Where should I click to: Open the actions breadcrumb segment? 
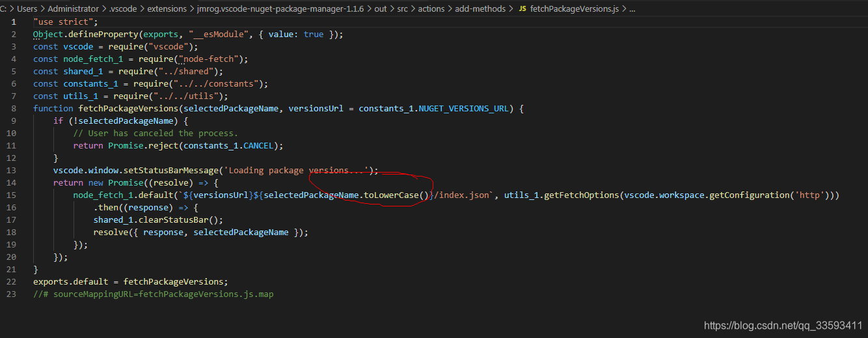click(x=433, y=9)
